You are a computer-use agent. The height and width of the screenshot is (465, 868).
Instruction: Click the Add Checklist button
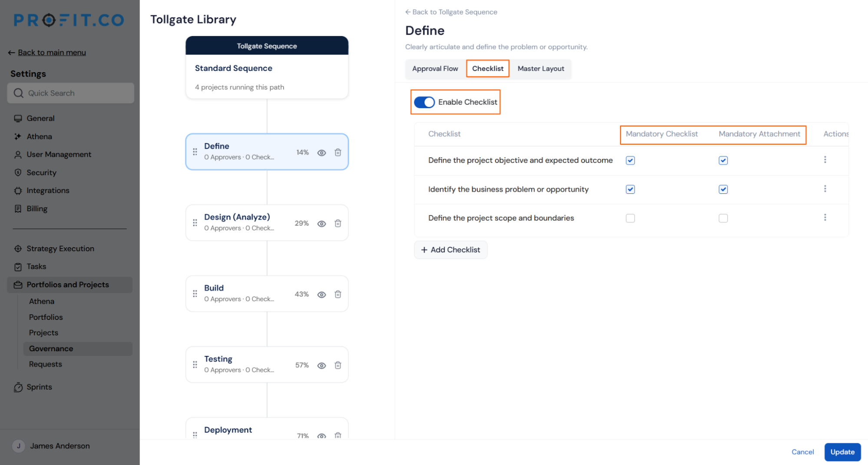pos(451,250)
